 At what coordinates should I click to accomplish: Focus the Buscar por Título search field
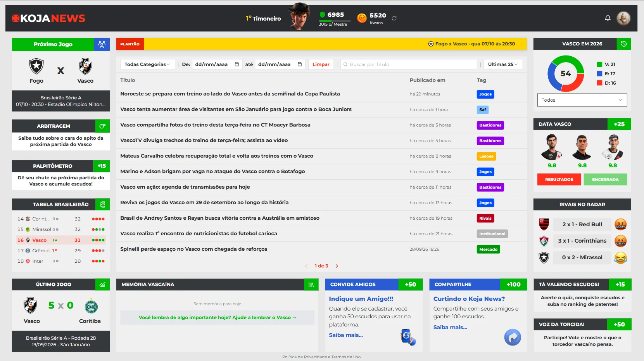click(409, 64)
